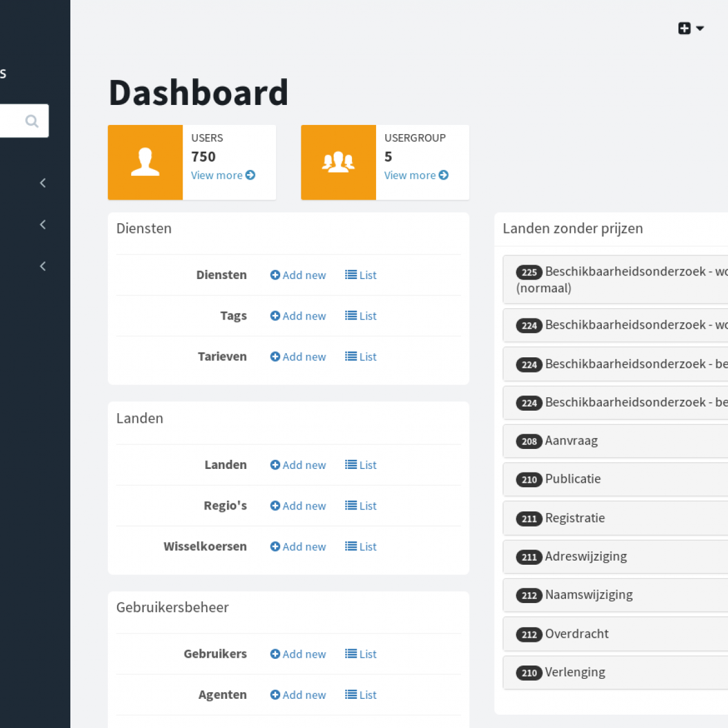Screen dimensions: 728x728
Task: Add new item in Regio's row
Action: [298, 506]
